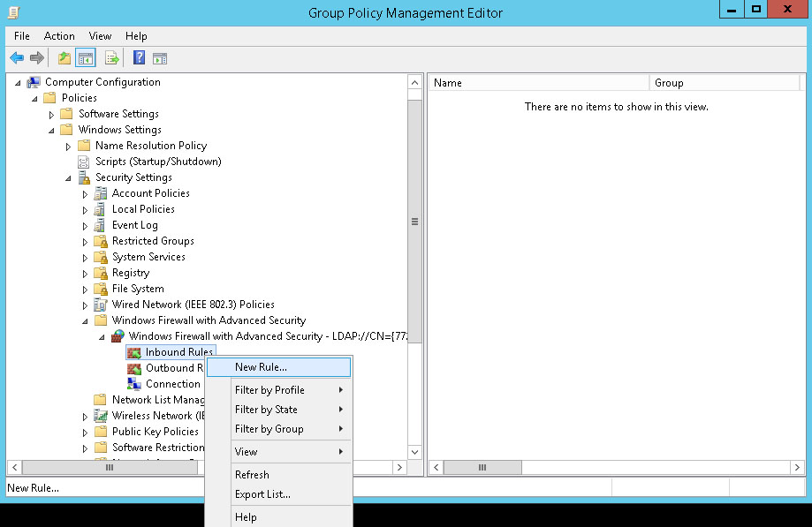Open Filter by Profile submenu
This screenshot has height=527, width=812.
pos(269,390)
